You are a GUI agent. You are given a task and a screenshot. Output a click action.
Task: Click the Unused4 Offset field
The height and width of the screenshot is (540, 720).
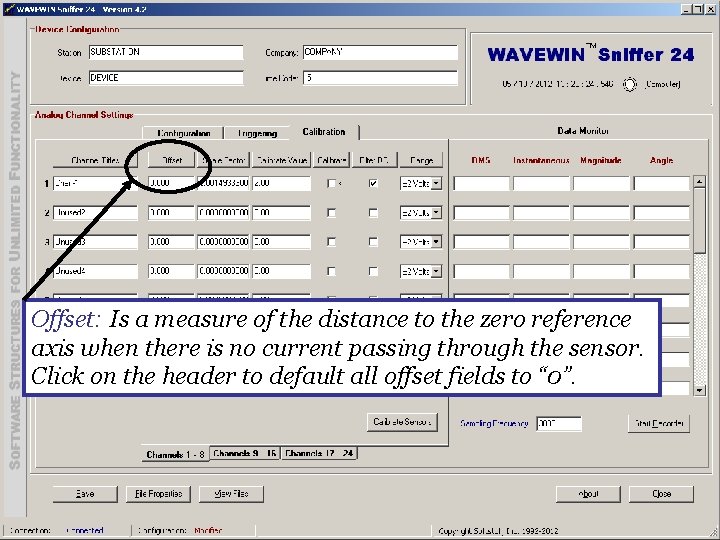(x=171, y=271)
